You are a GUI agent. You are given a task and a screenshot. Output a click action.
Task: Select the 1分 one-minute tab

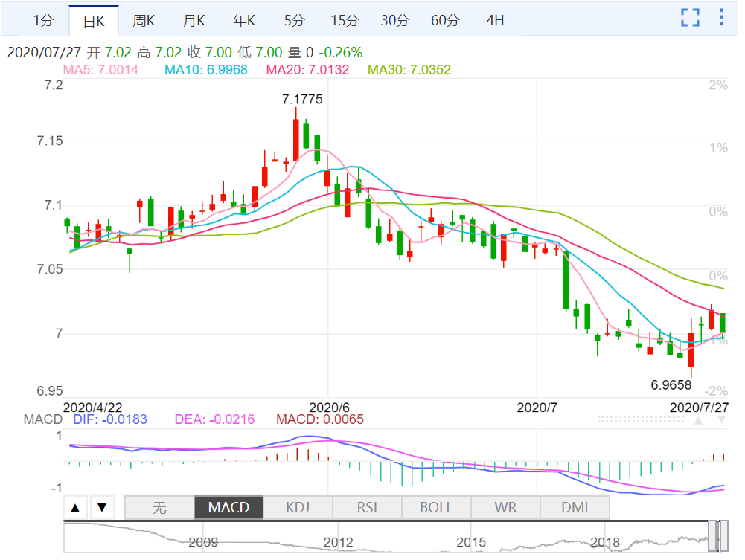pyautogui.click(x=44, y=21)
